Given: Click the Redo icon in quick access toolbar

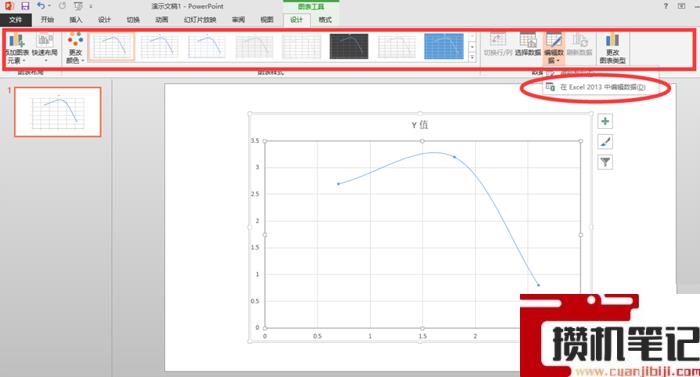Looking at the screenshot, I should point(62,6).
